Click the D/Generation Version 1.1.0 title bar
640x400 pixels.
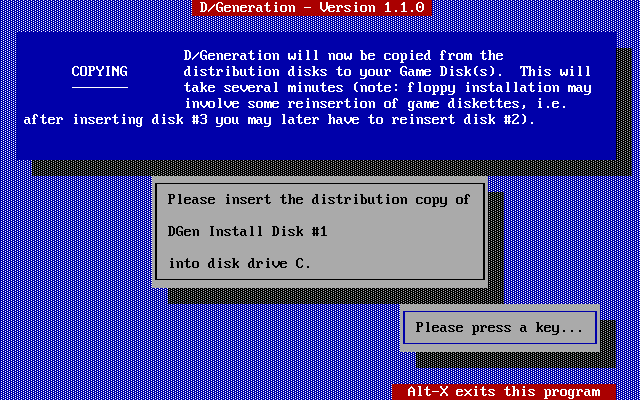312,8
